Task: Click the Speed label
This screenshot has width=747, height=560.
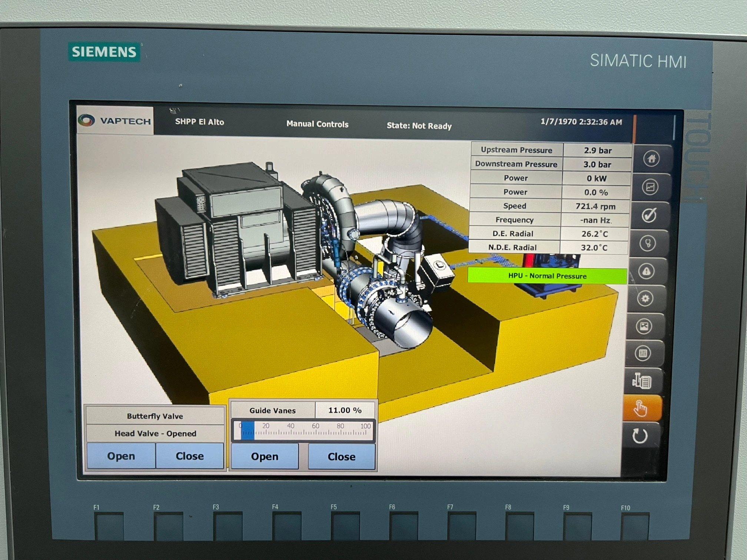Action: [515, 206]
